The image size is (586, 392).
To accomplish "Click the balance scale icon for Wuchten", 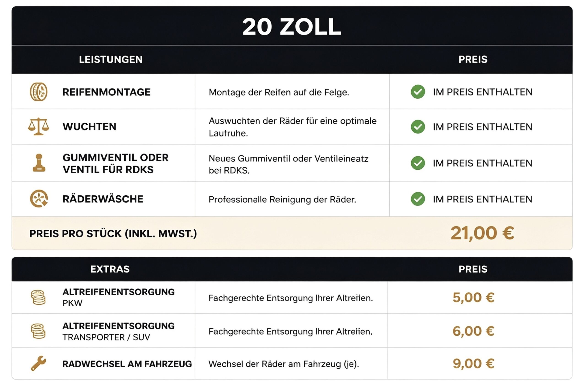I will tap(38, 126).
